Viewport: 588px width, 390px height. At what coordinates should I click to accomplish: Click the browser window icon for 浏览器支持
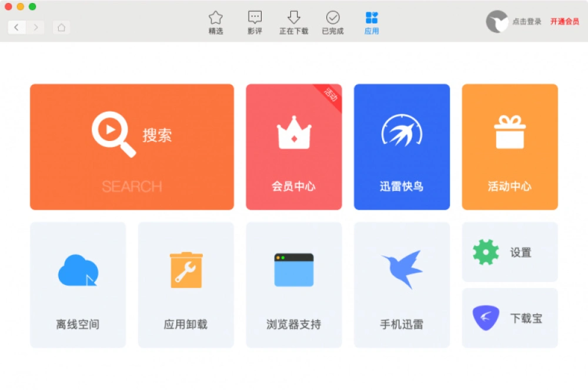pos(294,270)
